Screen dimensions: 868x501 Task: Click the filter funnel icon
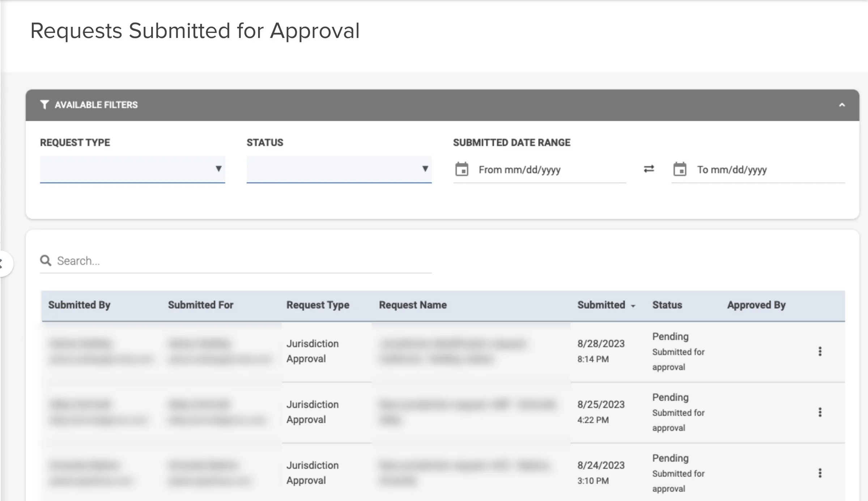click(x=44, y=105)
